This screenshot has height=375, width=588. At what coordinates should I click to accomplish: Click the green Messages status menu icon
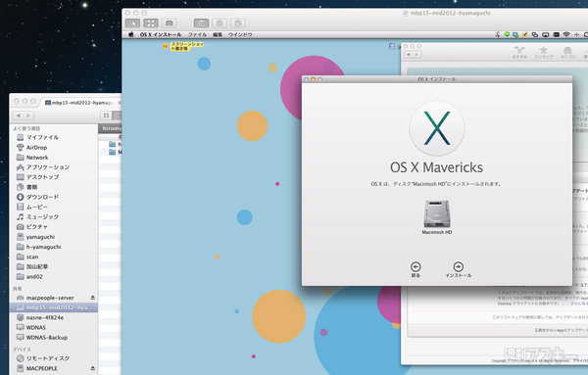[x=507, y=34]
